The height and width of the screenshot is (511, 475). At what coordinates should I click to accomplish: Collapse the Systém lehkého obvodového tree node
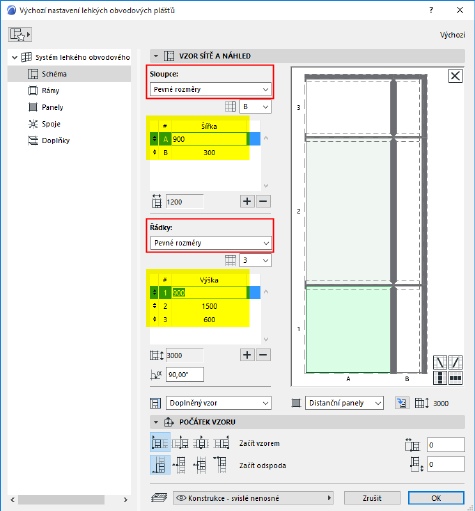click(x=14, y=57)
